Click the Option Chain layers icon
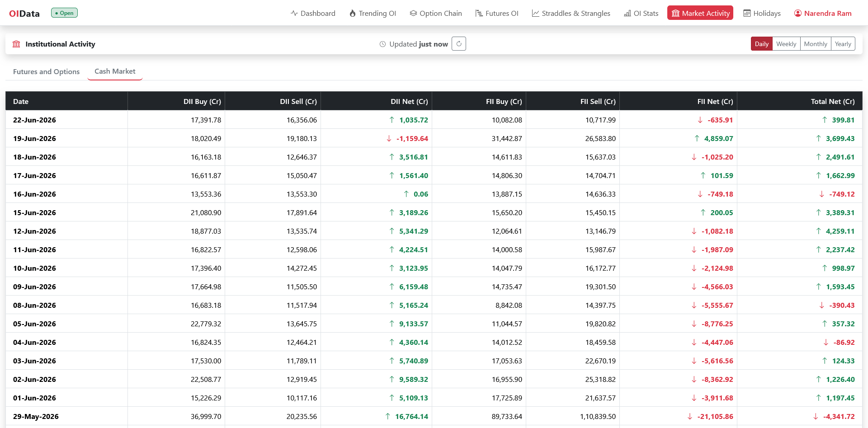The width and height of the screenshot is (868, 428). [413, 13]
